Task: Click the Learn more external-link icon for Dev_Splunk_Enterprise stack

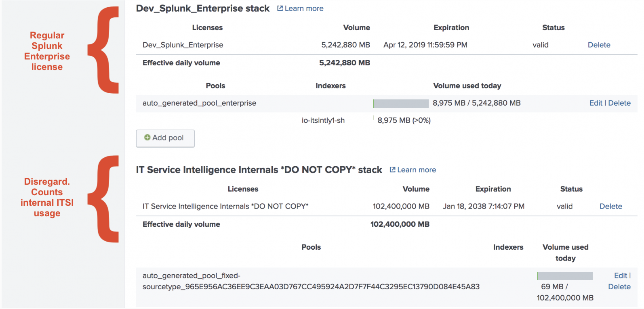Action: tap(280, 8)
